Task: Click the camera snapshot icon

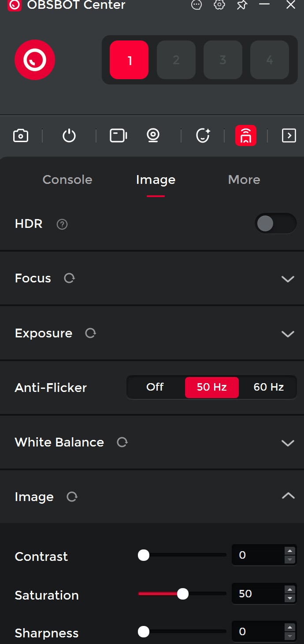Action: [21, 135]
